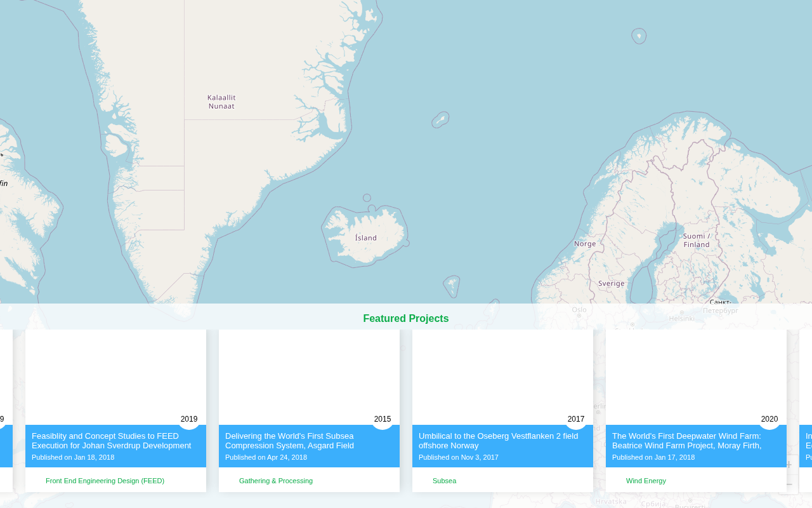The width and height of the screenshot is (812, 508).
Task: Select the Wind Energy category link
Action: (646, 481)
